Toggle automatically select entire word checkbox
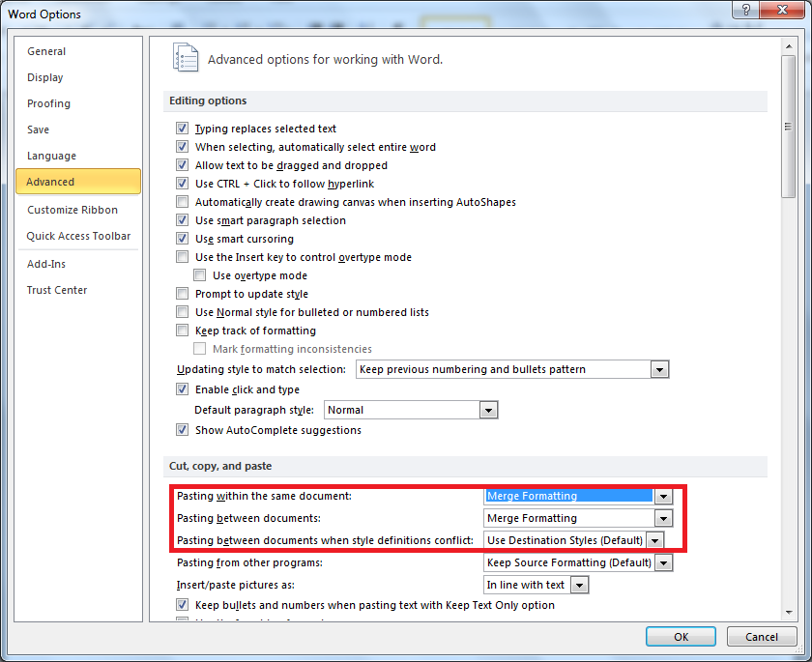 click(x=183, y=147)
